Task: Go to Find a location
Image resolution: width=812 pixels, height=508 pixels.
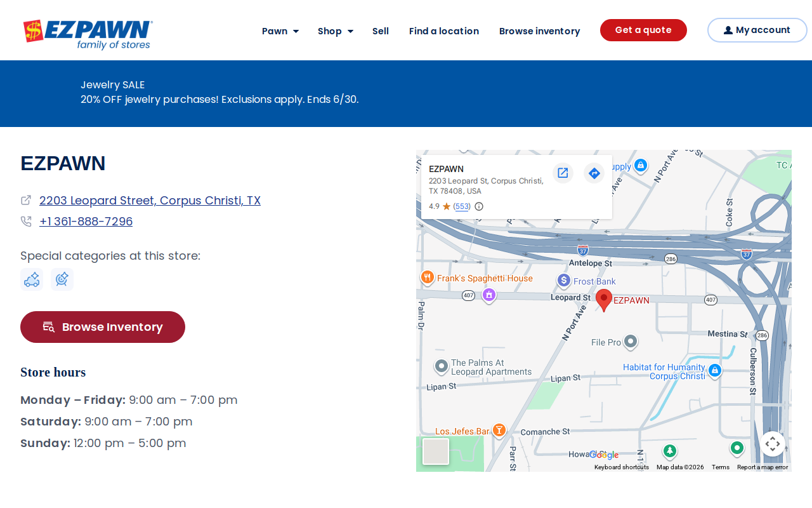Action: 444,30
